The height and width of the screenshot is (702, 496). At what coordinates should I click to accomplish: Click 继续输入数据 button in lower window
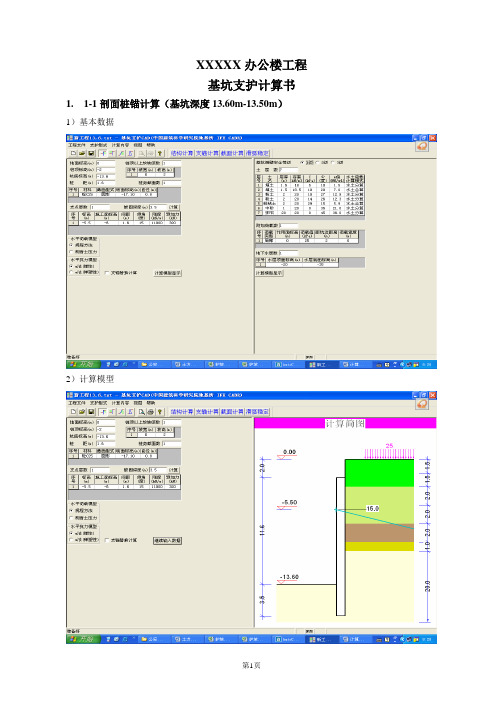[167, 540]
